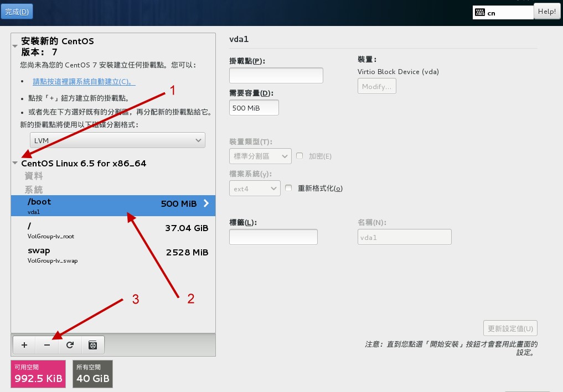Click the pink 可用空間 available space box

38,374
